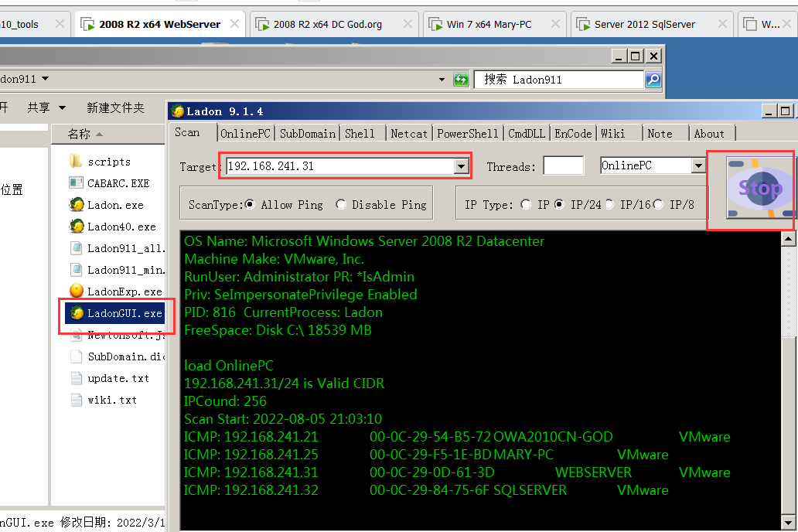Click the output panel scrollbar up arrow
Image resolution: width=798 pixels, height=532 pixels.
pyautogui.click(x=789, y=239)
